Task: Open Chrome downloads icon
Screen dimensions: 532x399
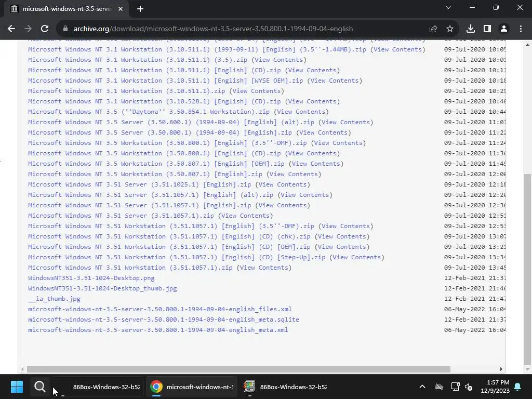Action: 471,29
